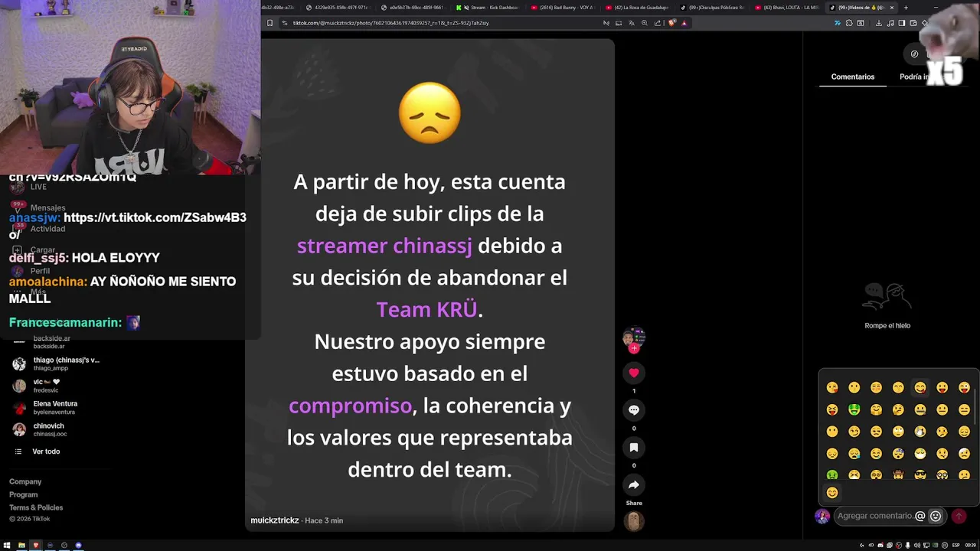Pick the medical mask emoji
980x551 pixels.
[x=920, y=454]
